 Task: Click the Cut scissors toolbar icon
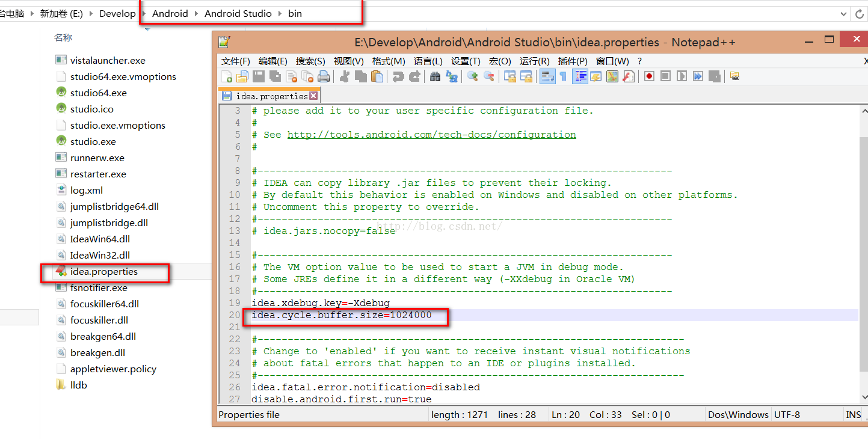(345, 76)
